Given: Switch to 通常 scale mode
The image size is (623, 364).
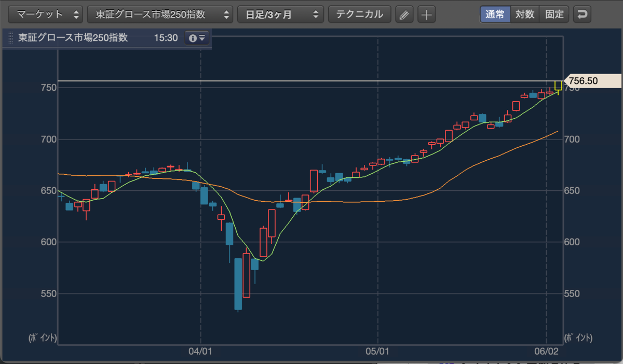Looking at the screenshot, I should (x=495, y=14).
